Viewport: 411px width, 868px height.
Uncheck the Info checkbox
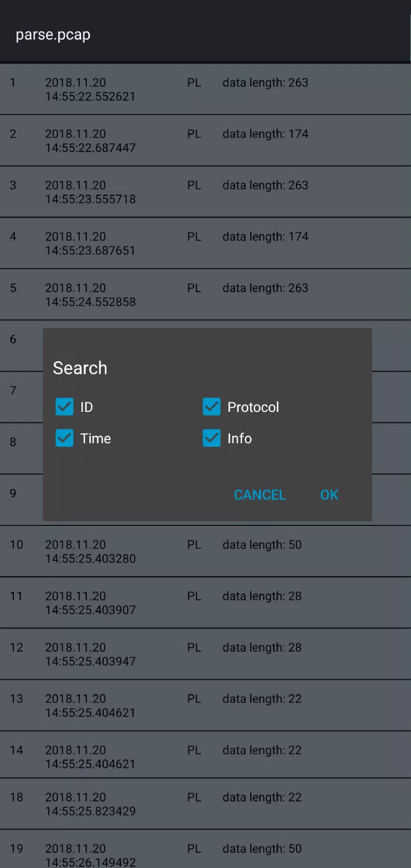(212, 438)
